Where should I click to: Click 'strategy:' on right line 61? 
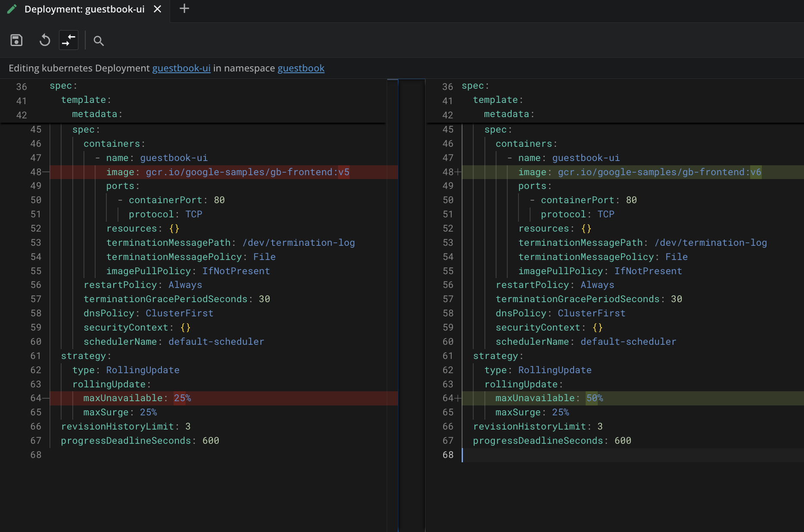click(x=498, y=356)
